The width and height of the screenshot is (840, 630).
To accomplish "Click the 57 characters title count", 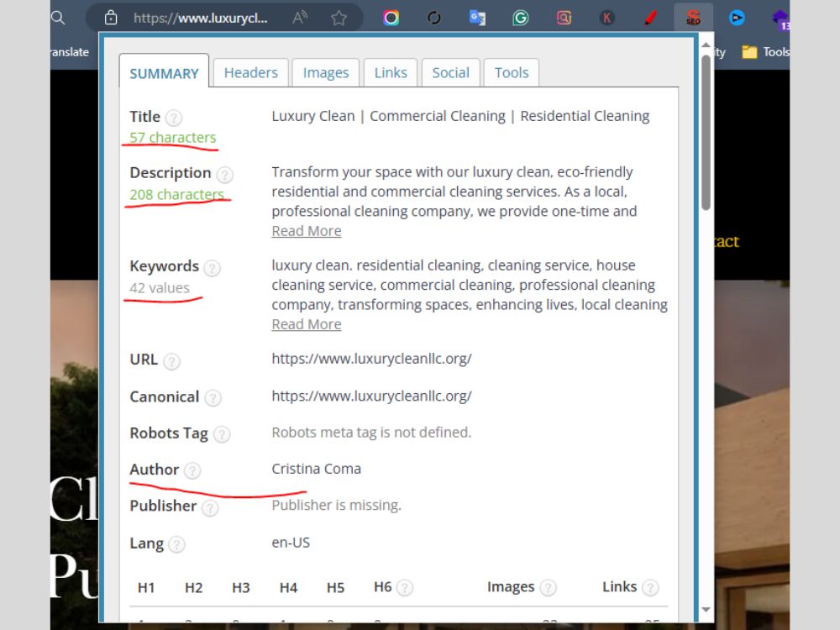I will [x=172, y=138].
